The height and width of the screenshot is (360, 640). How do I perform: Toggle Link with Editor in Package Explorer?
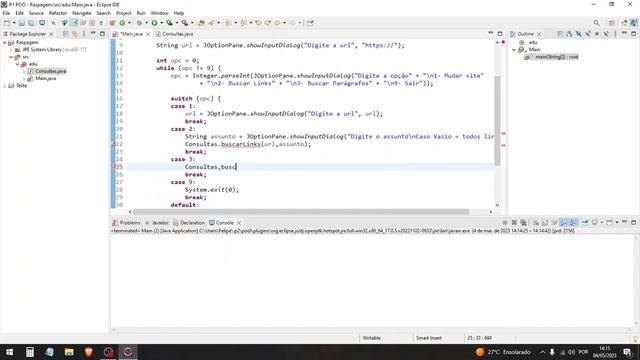pyautogui.click(x=75, y=34)
